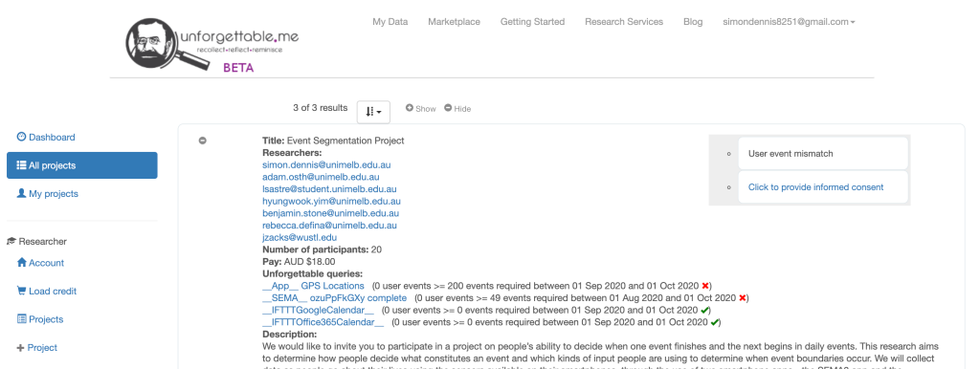The width and height of the screenshot is (980, 369).
Task: Open Marketplace in top navigation
Action: [x=455, y=22]
